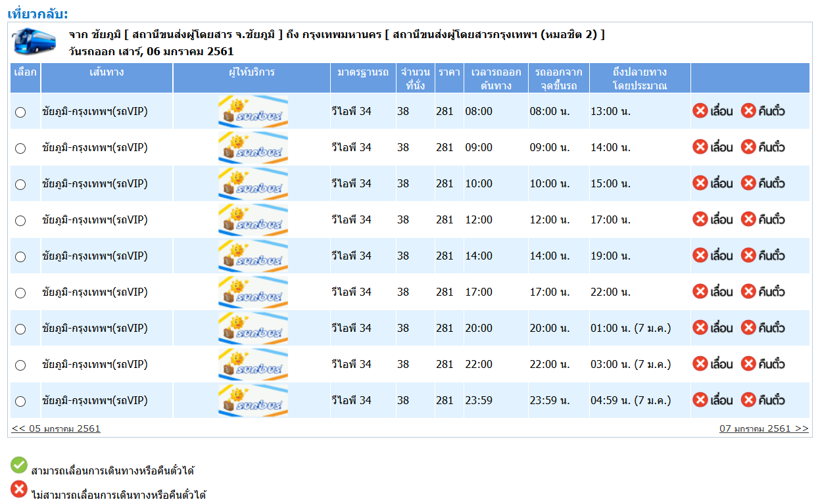Select the 14:00 departure radio button
Image resolution: width=820 pixels, height=504 pixels.
click(20, 257)
